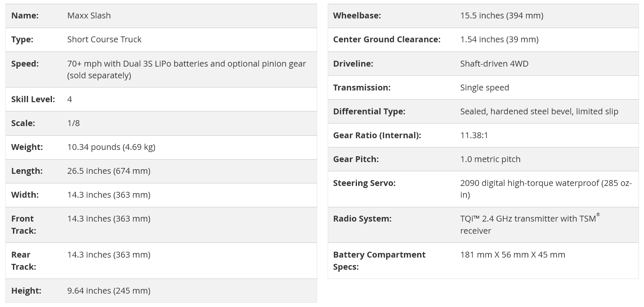
Task: Click the "Differential Type:" label
Action: click(x=369, y=111)
